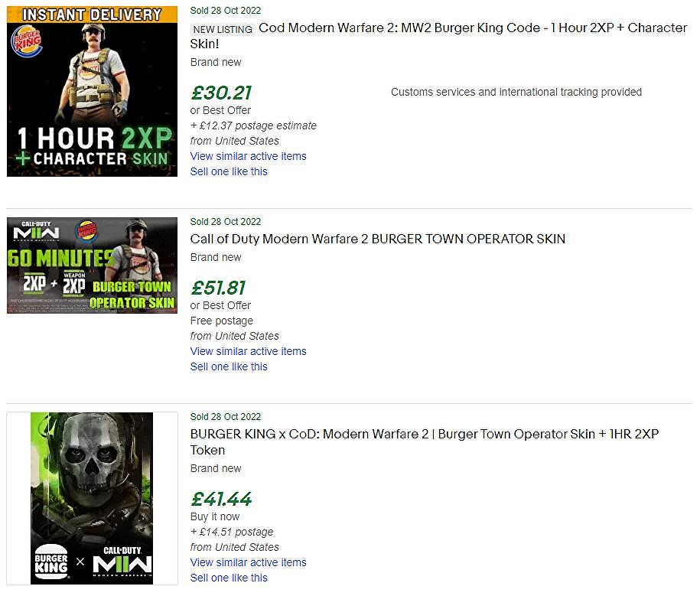Image resolution: width=700 pixels, height=596 pixels.
Task: Click 'Sell one like this' under £41.44 listing
Action: pos(229,578)
